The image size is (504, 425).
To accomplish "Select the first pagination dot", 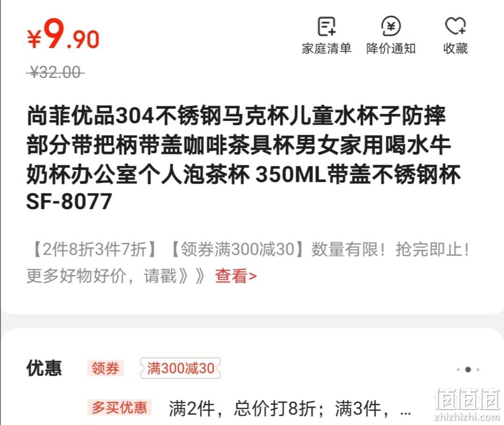I will point(458,369).
